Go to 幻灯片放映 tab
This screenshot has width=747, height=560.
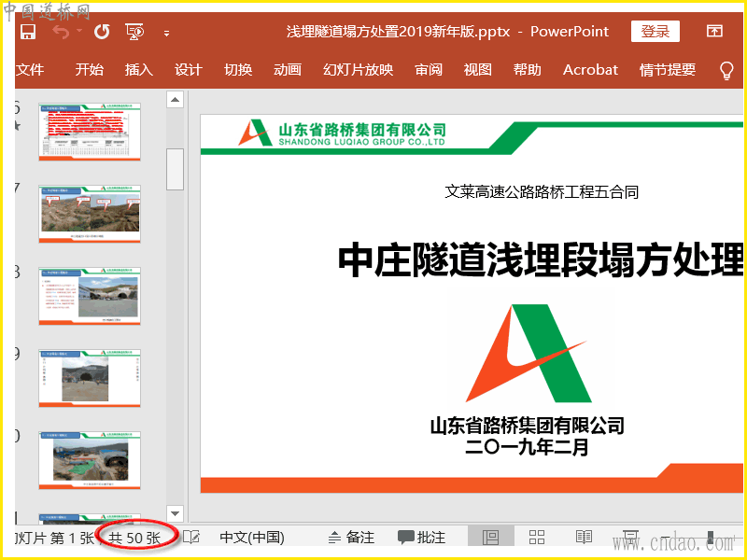point(359,70)
